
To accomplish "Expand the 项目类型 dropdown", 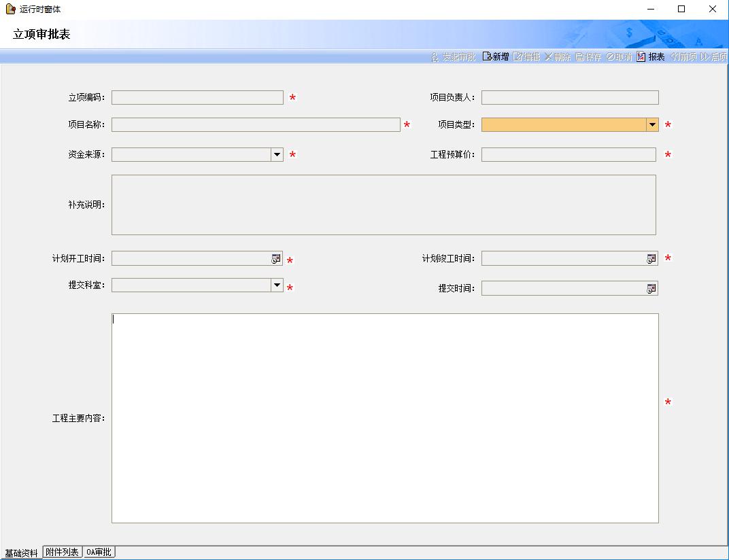I will pos(652,125).
